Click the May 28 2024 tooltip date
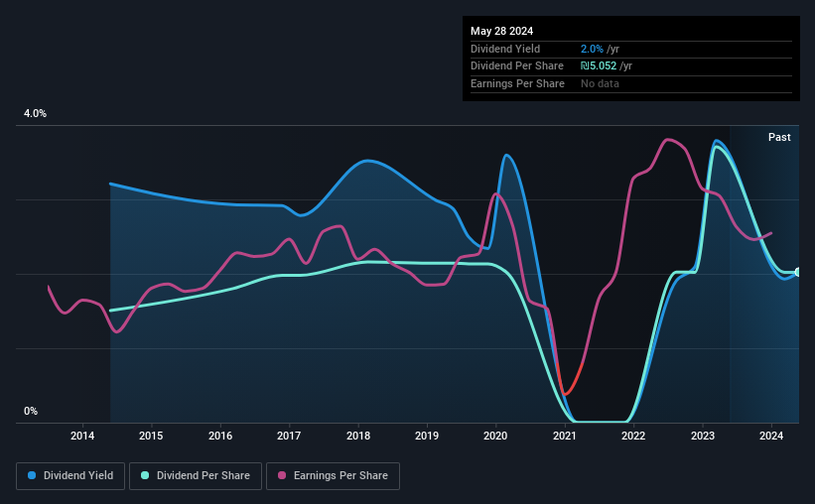Screen dimensions: 815x504 pos(501,31)
